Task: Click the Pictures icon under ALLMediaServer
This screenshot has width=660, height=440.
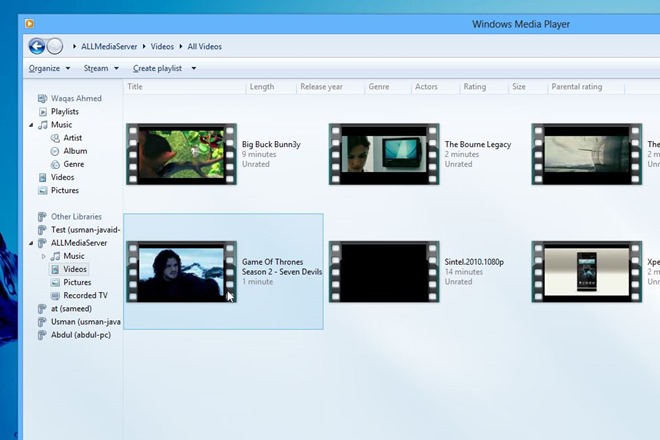Action: 55,282
